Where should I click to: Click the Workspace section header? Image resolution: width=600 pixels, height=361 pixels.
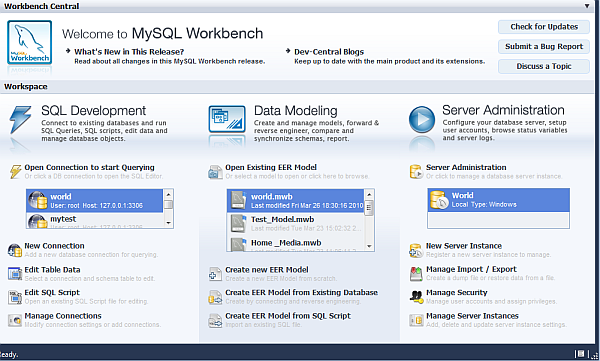point(297,87)
